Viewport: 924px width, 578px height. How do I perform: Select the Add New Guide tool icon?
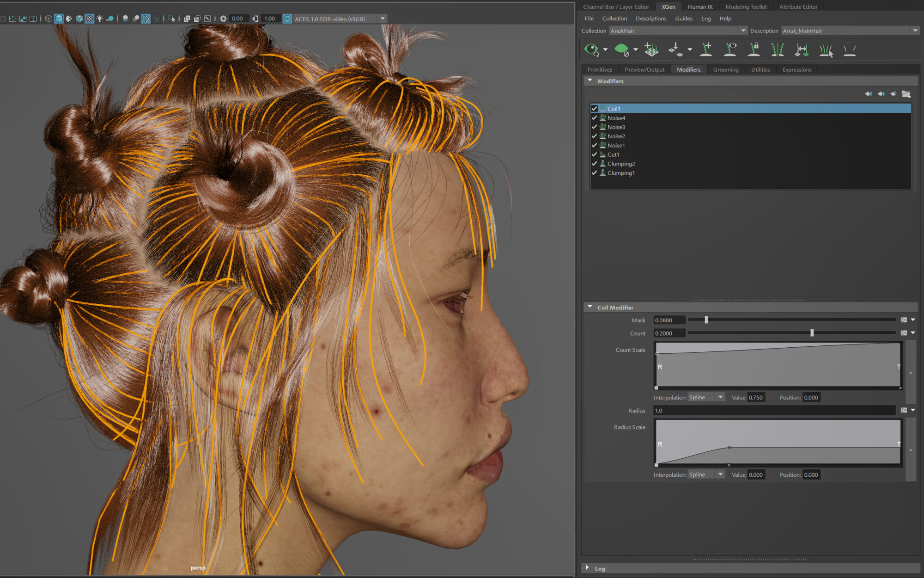[x=706, y=49]
